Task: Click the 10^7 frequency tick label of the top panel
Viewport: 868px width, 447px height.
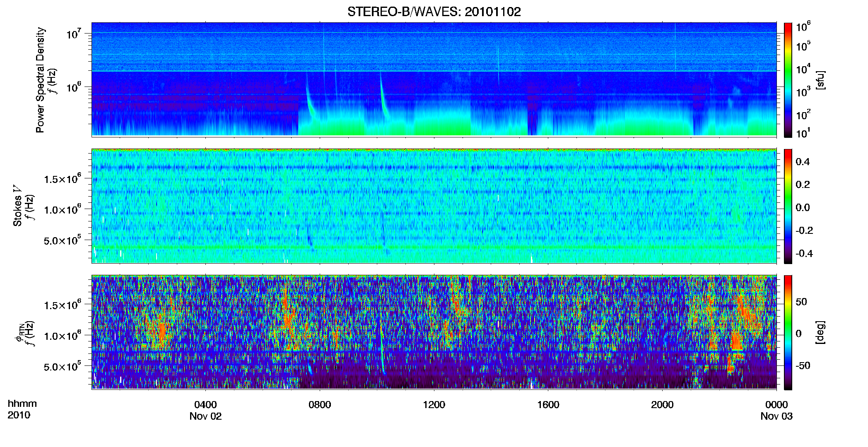Action: (73, 33)
